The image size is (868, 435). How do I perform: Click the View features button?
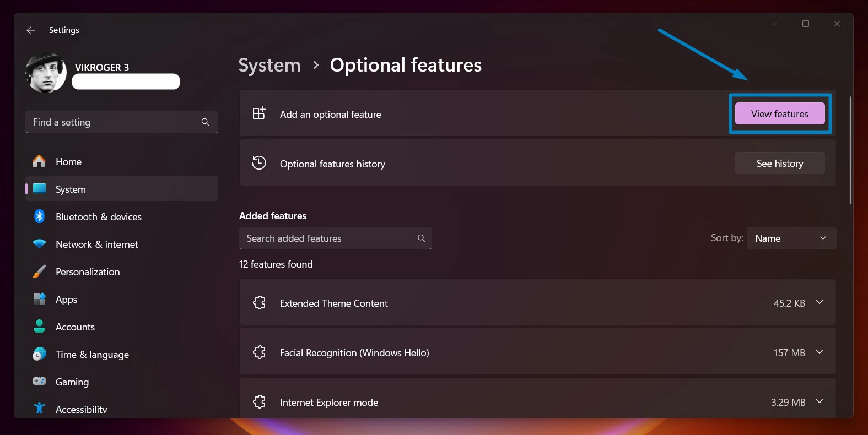(780, 114)
